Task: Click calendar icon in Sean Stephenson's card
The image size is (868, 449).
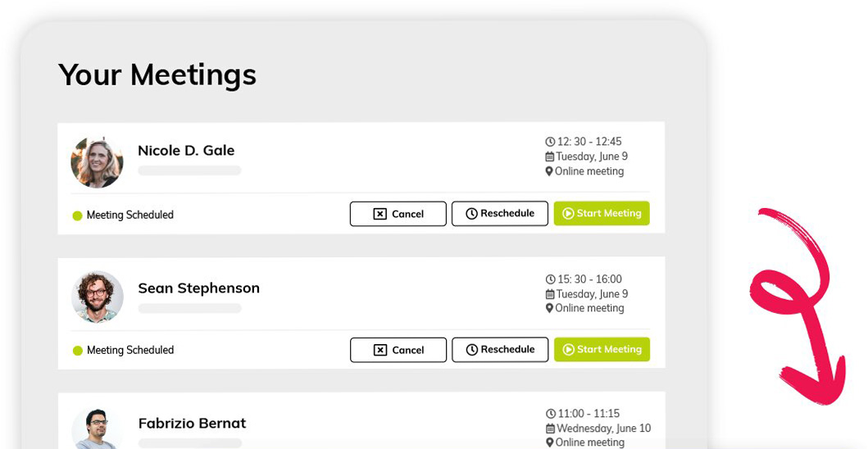Action: click(550, 294)
